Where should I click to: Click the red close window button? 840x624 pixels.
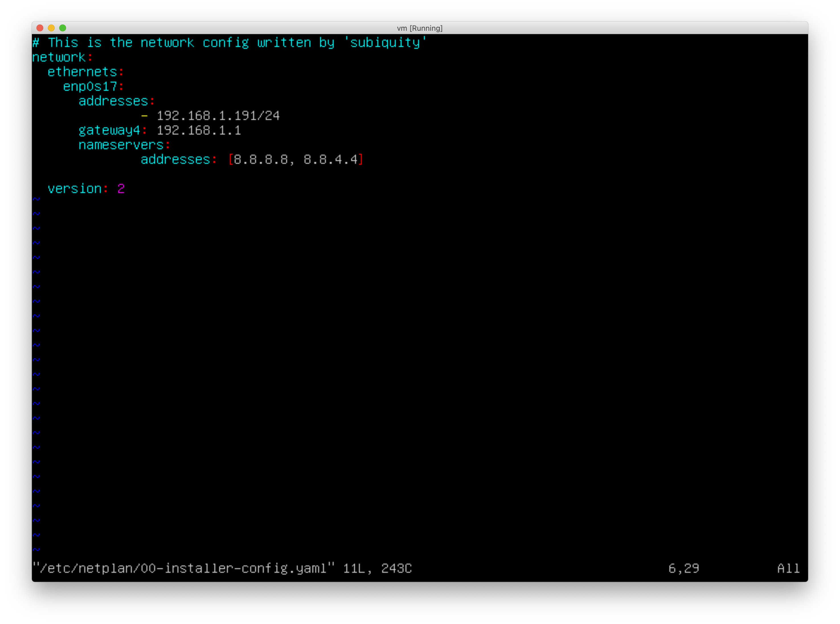pyautogui.click(x=40, y=28)
